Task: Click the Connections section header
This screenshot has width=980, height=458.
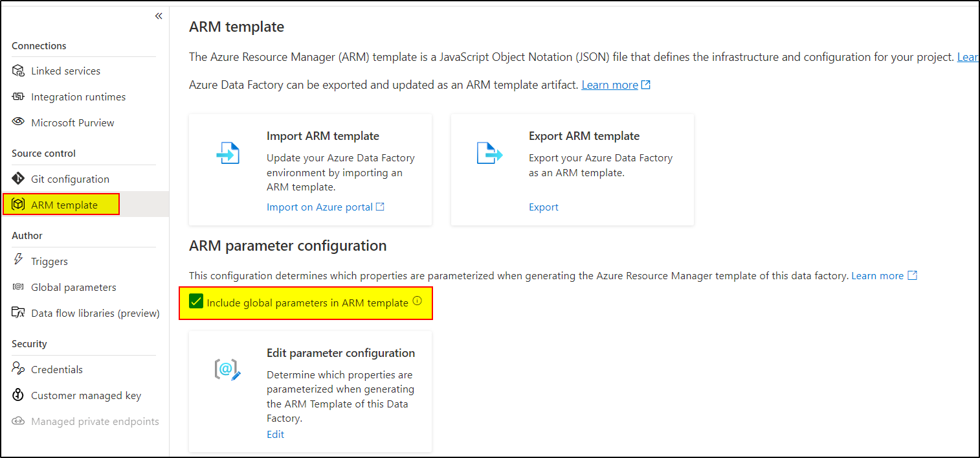Action: [39, 46]
